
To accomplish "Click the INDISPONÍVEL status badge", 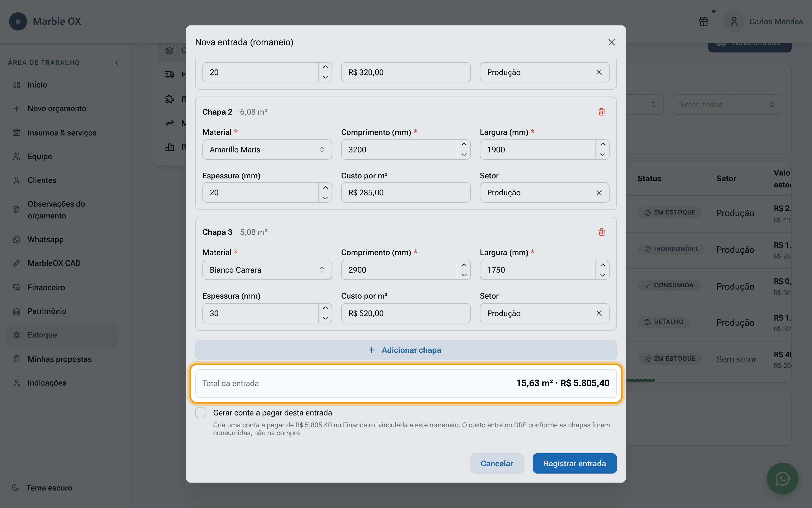I will [x=671, y=249].
